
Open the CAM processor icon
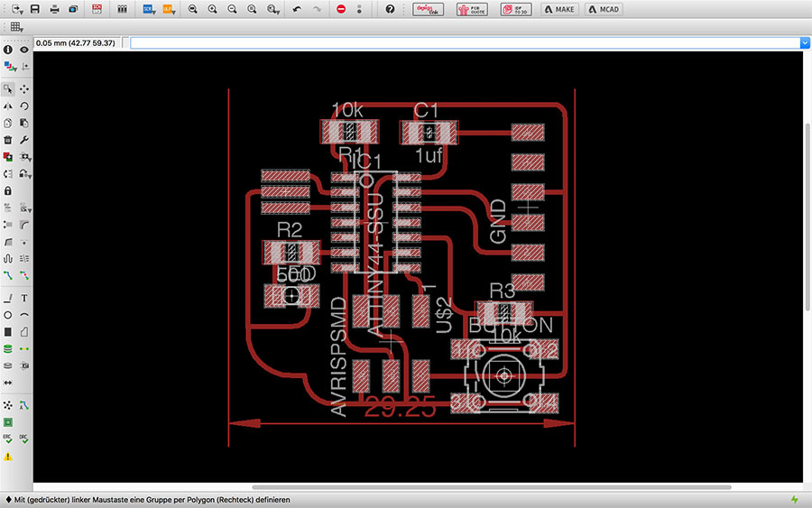[x=74, y=9]
